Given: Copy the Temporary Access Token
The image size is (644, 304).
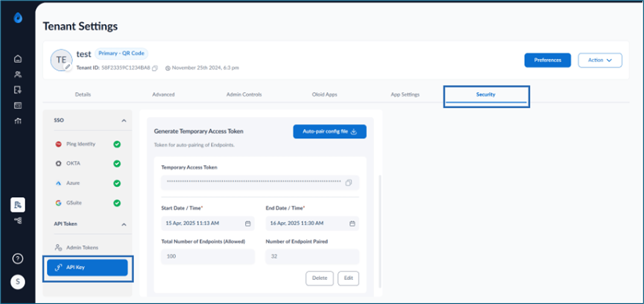Looking at the screenshot, I should pyautogui.click(x=348, y=183).
